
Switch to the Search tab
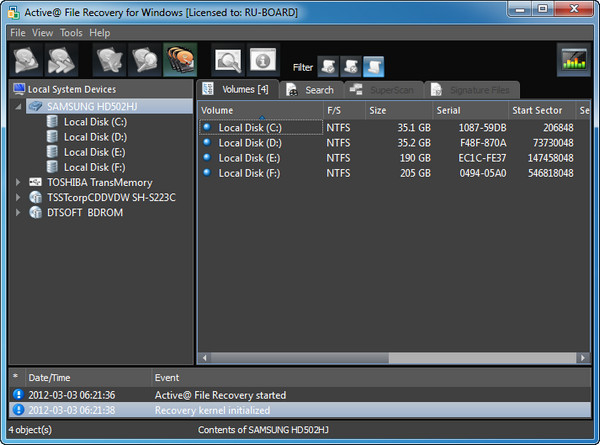tap(311, 90)
